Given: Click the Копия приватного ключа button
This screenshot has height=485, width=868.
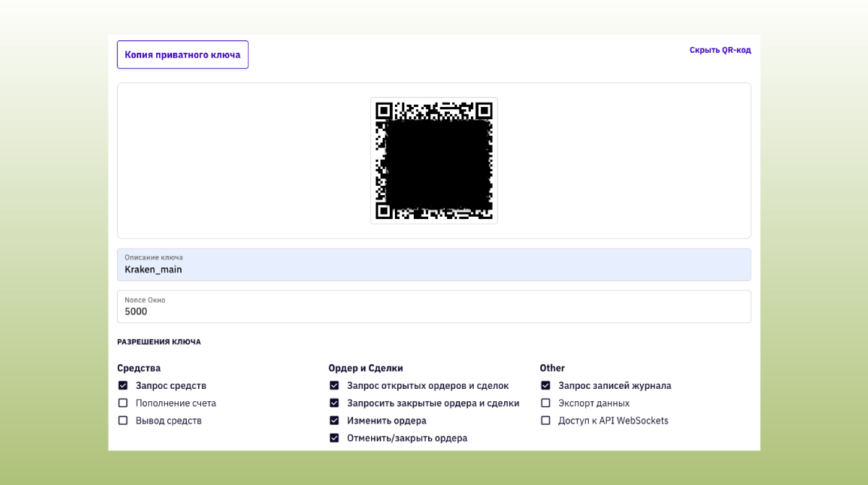Looking at the screenshot, I should [x=182, y=54].
